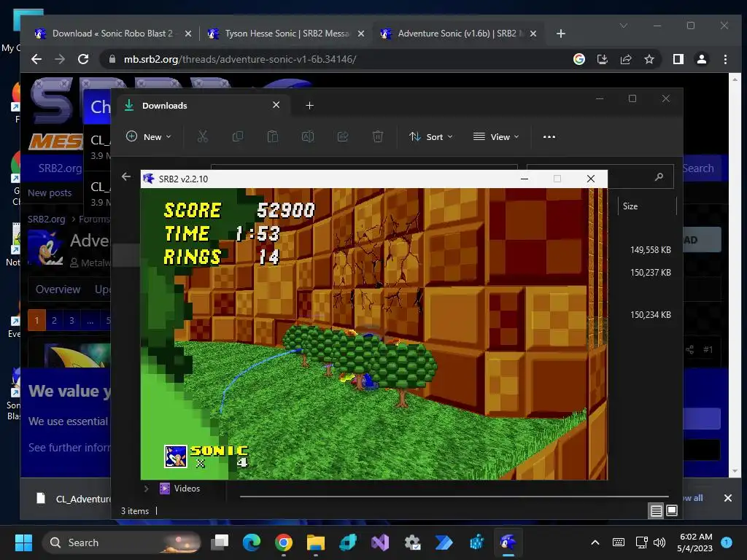747x560 pixels.
Task: Share this page from Chrome address bar
Action: click(625, 59)
